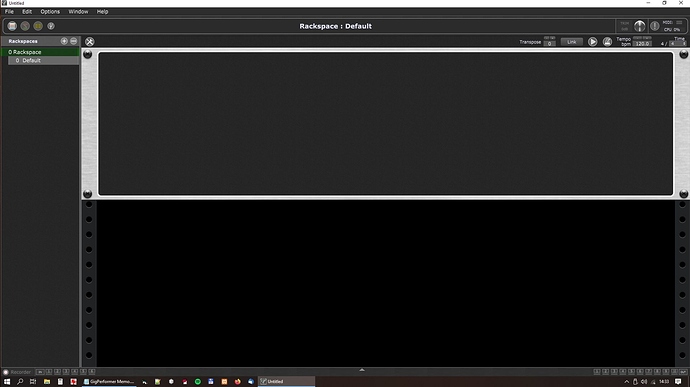The image size is (690, 387).
Task: Start playback with the play button
Action: tap(593, 42)
